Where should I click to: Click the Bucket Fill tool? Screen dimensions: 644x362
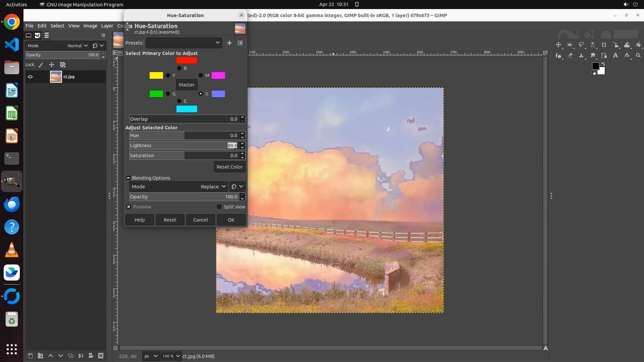click(x=638, y=45)
